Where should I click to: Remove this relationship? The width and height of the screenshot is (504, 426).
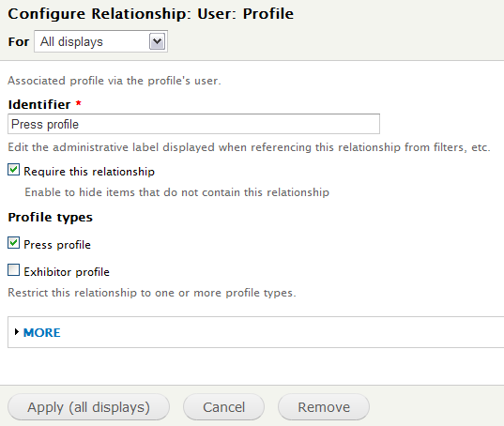click(324, 407)
